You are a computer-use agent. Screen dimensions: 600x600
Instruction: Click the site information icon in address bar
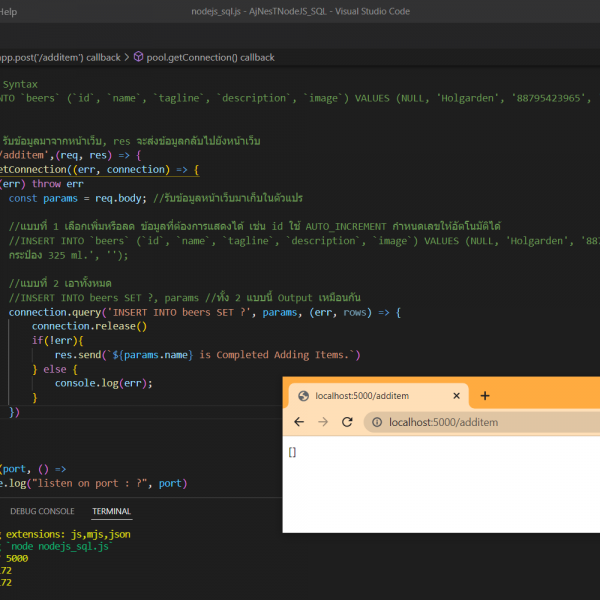[377, 422]
